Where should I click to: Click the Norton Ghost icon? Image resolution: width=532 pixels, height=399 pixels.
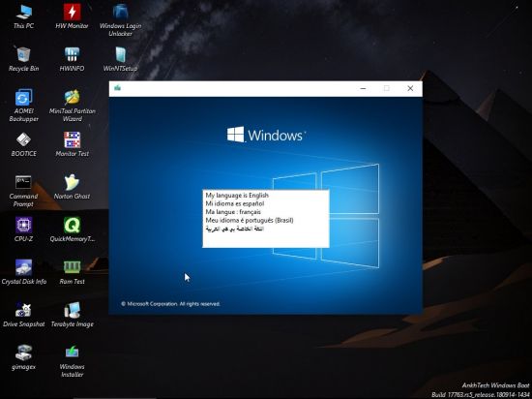pos(72,187)
